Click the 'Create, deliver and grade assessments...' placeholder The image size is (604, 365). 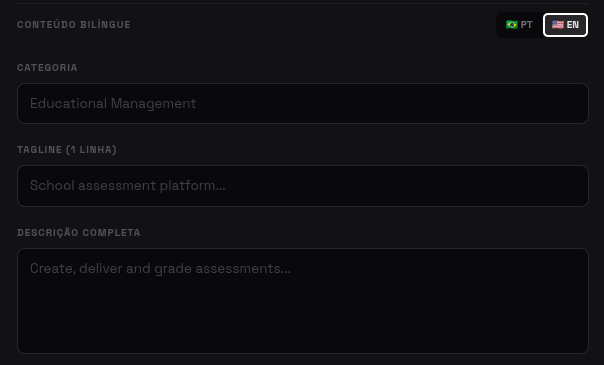point(160,268)
